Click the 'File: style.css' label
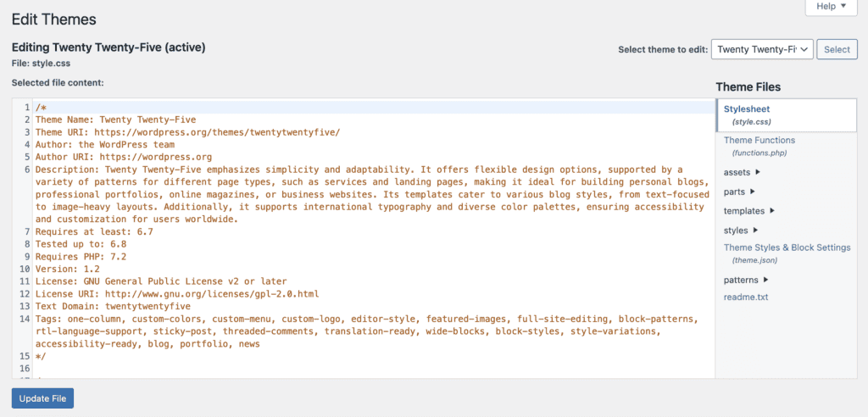The image size is (868, 417). [41, 64]
